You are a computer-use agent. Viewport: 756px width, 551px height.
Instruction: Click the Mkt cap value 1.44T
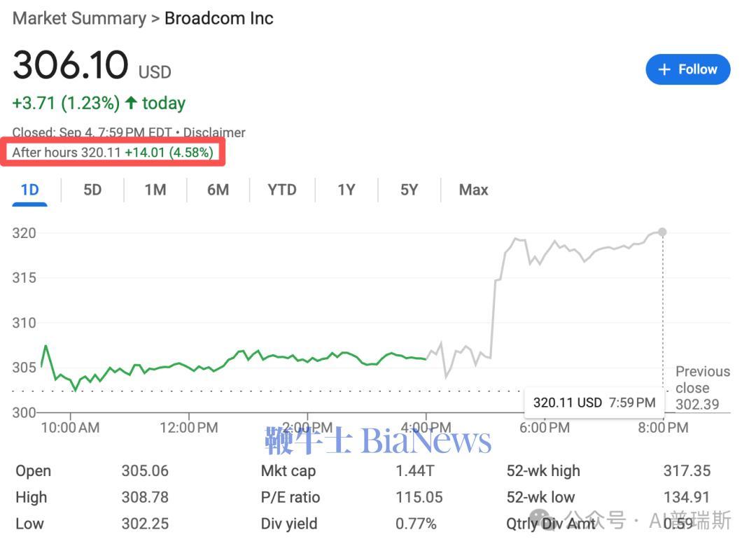[410, 471]
